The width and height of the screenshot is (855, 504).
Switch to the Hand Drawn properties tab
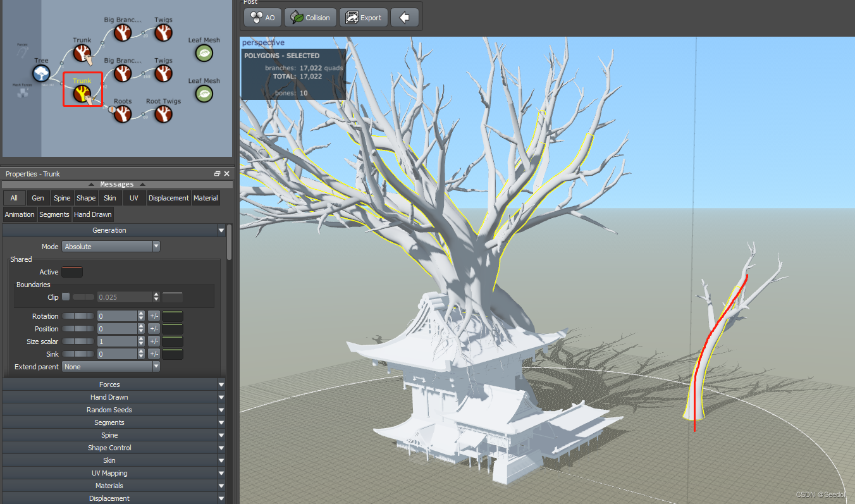click(93, 214)
